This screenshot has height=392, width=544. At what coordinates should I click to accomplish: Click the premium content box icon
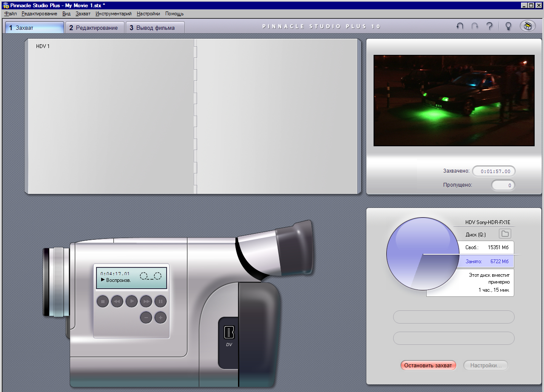(x=527, y=26)
